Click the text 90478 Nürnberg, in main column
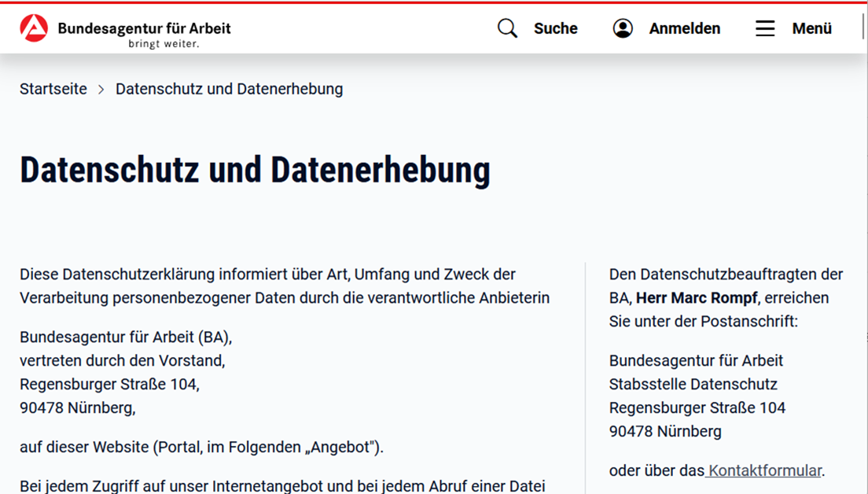This screenshot has height=494, width=868. point(78,407)
